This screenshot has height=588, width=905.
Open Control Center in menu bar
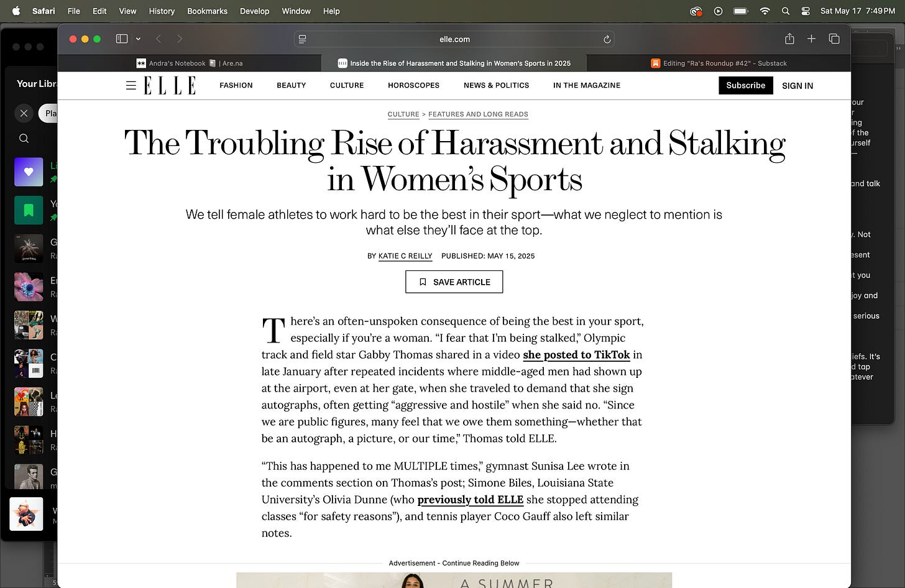(806, 11)
